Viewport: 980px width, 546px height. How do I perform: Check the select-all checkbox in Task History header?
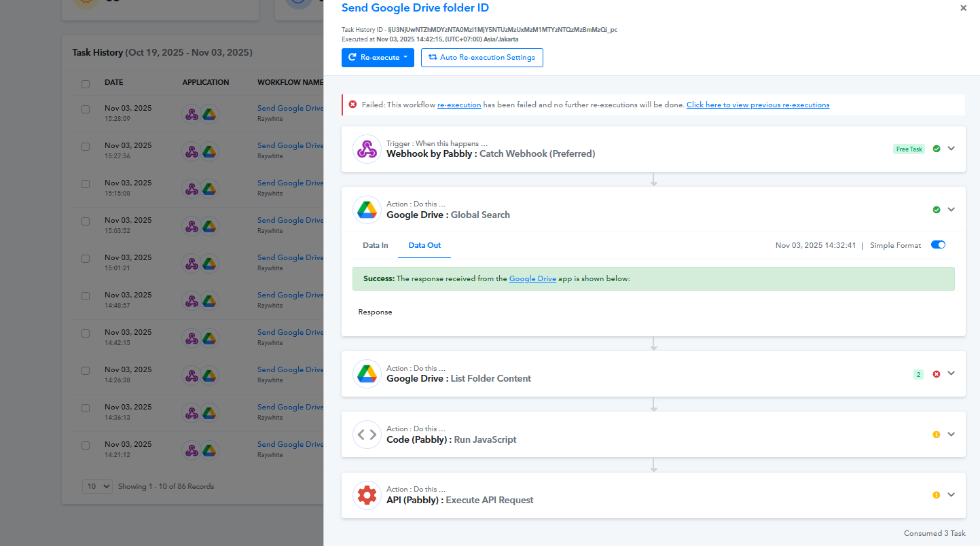tap(86, 84)
